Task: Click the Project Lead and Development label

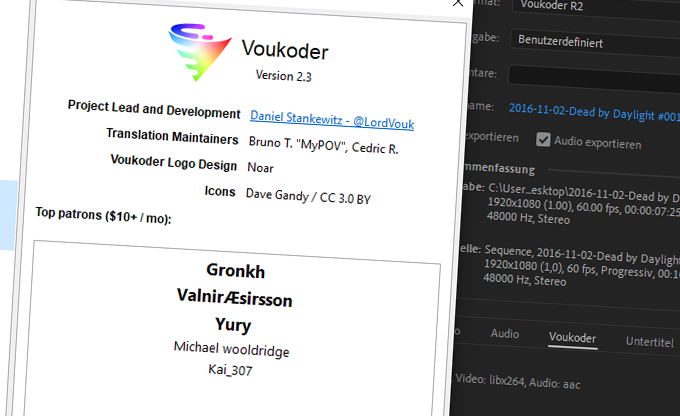Action: (x=154, y=109)
